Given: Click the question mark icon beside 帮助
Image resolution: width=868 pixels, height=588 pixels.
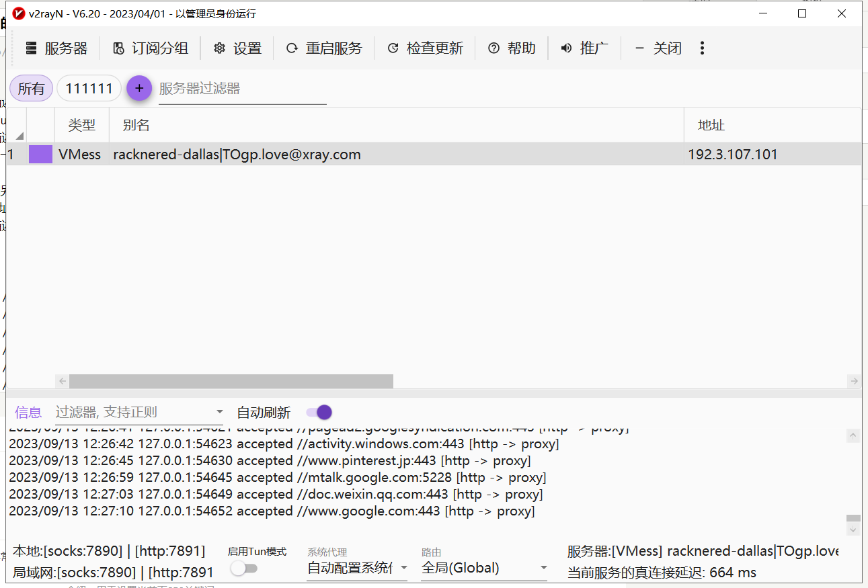Looking at the screenshot, I should [x=494, y=48].
